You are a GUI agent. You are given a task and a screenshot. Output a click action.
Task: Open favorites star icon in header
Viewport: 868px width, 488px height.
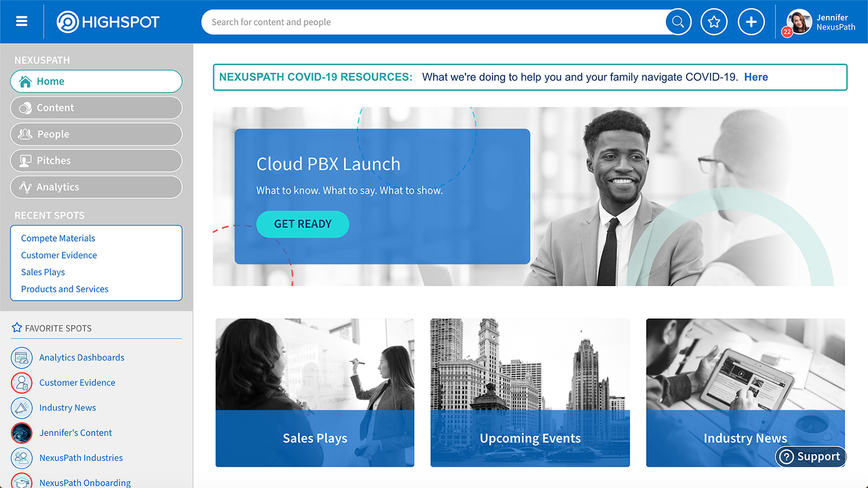tap(714, 22)
